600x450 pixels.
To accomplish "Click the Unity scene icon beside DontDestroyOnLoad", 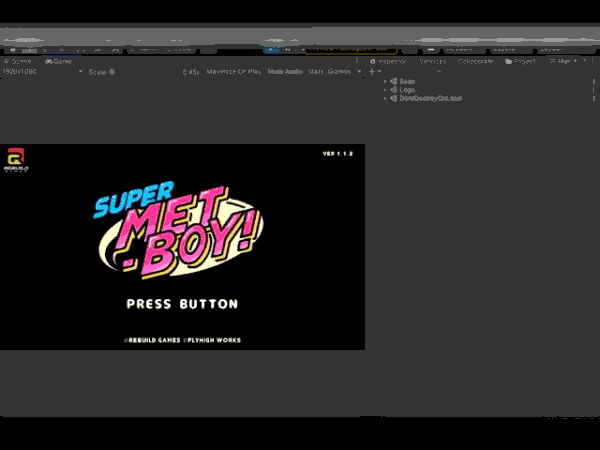I will click(393, 98).
